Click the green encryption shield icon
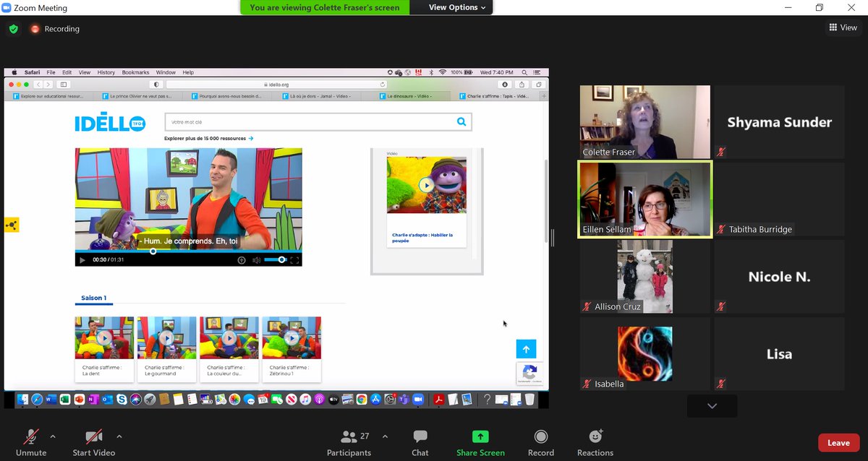This screenshot has width=868, height=461. click(x=14, y=29)
